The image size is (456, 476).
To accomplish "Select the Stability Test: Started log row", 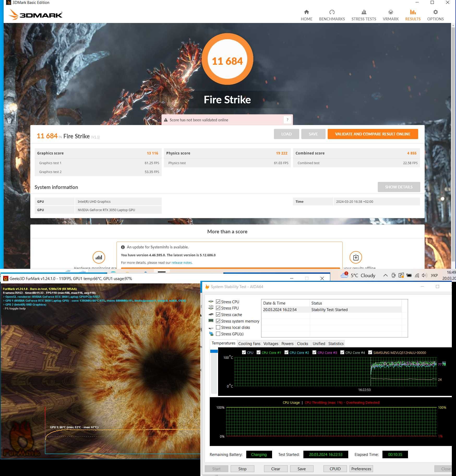I will pos(331,310).
